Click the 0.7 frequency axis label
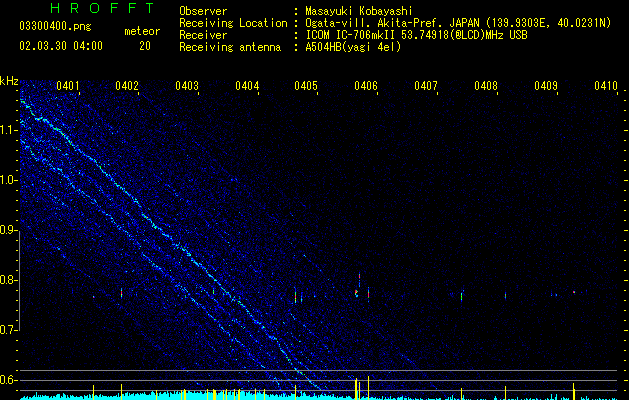The width and height of the screenshot is (629, 400). [9, 330]
